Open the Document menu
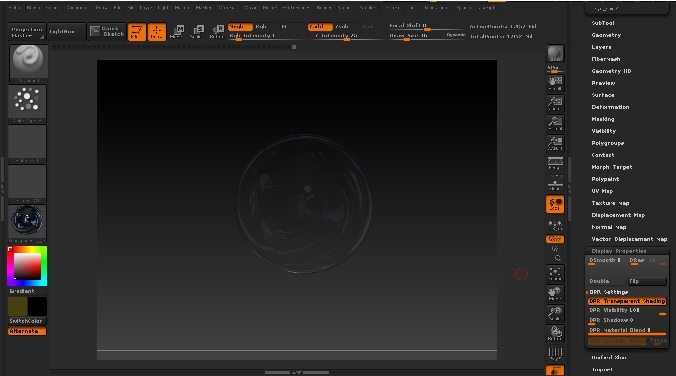The height and width of the screenshot is (376, 676). (x=76, y=8)
